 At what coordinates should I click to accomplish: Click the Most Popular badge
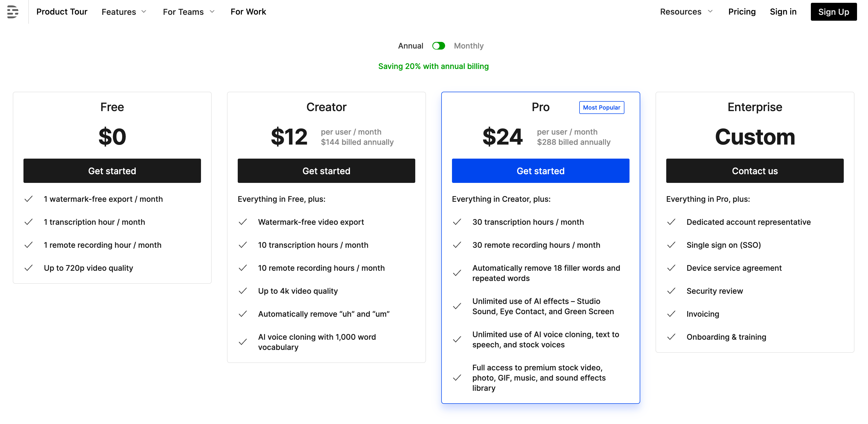click(x=601, y=108)
